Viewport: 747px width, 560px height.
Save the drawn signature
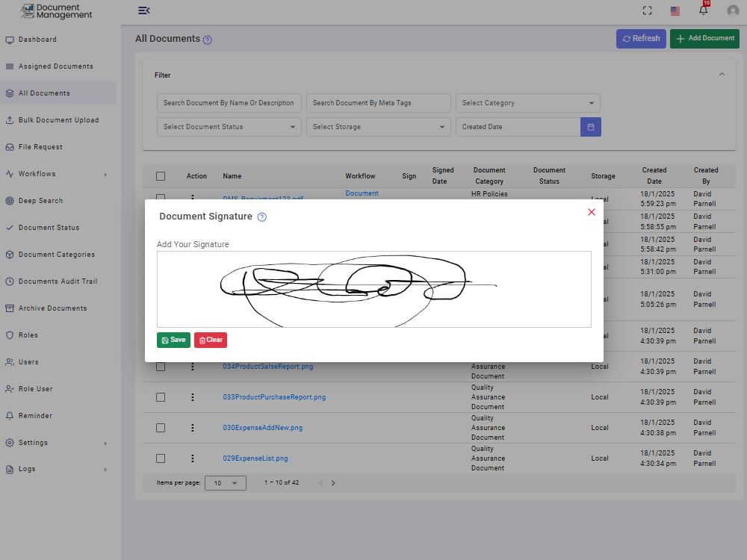click(173, 340)
